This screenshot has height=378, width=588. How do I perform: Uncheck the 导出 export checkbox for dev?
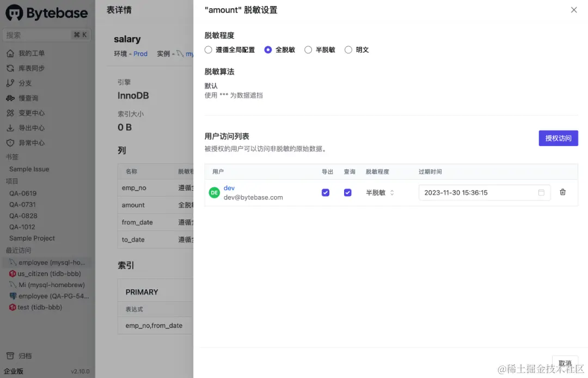point(325,192)
